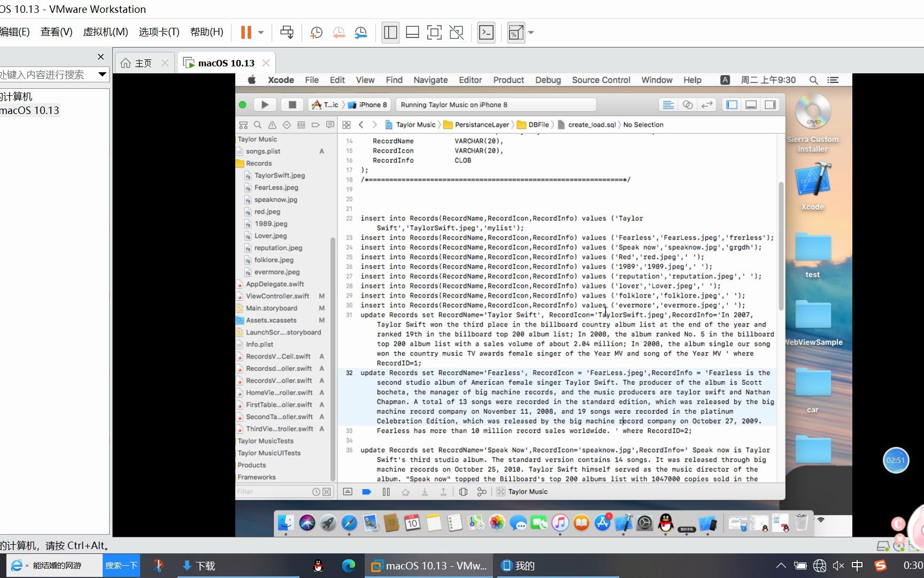Switch to 主页 home tab in VMware
Viewport: 924px width, 578px height.
(x=143, y=63)
